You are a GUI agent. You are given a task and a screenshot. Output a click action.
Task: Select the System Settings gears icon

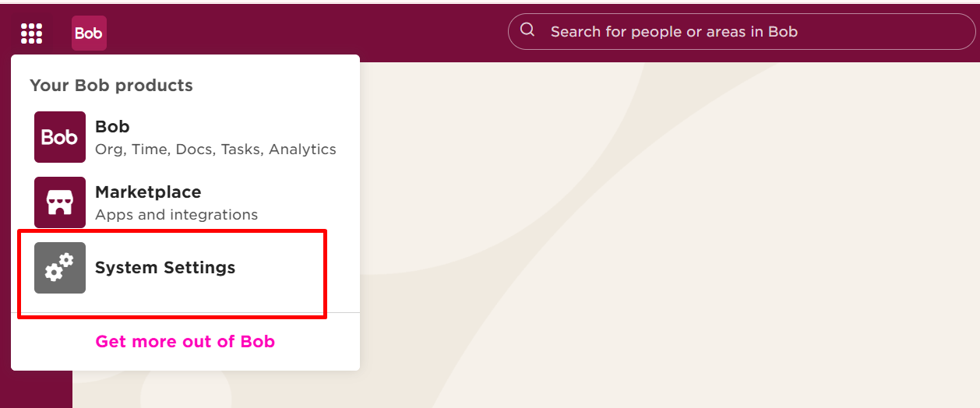click(60, 268)
